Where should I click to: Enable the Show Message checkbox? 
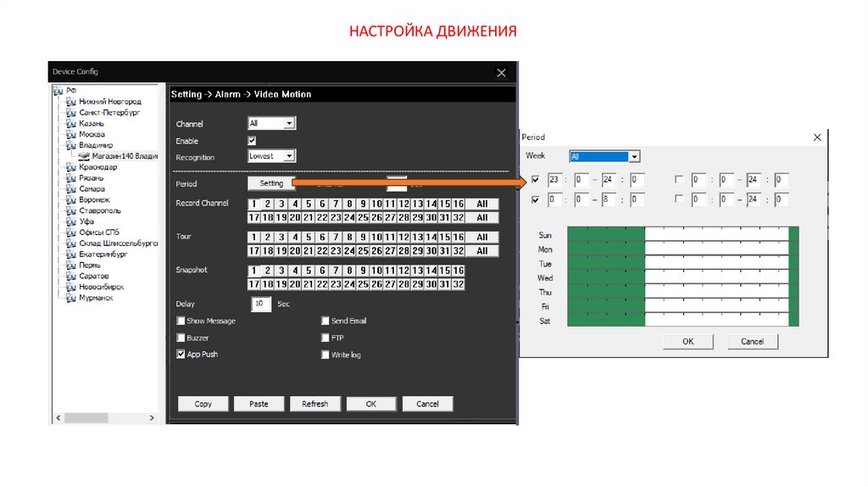(x=181, y=320)
